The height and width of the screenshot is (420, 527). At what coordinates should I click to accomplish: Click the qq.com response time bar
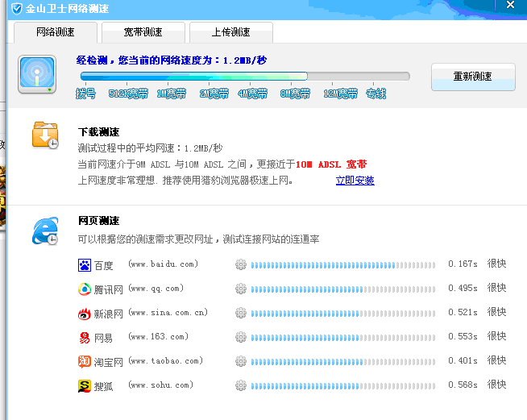[343, 289]
